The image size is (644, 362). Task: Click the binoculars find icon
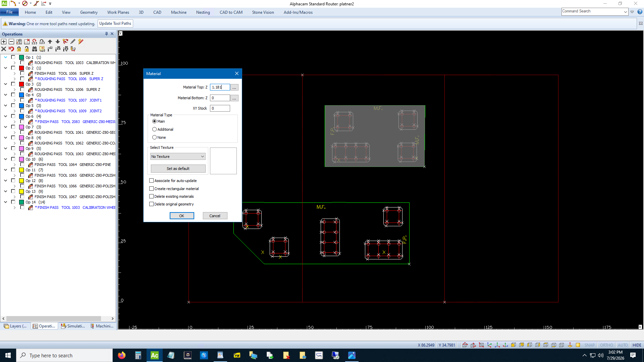[35, 49]
